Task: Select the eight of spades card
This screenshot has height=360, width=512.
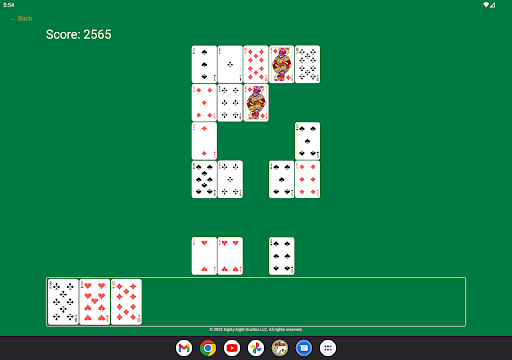Action: pos(204,179)
